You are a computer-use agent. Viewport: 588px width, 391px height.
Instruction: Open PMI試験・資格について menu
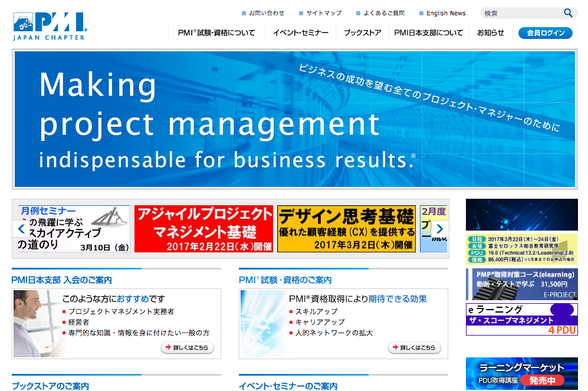216,32
